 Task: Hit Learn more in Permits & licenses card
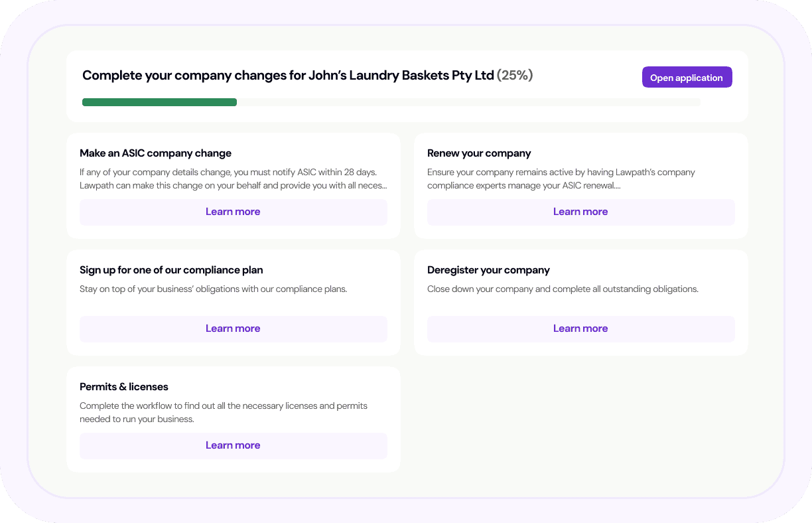pyautogui.click(x=233, y=445)
